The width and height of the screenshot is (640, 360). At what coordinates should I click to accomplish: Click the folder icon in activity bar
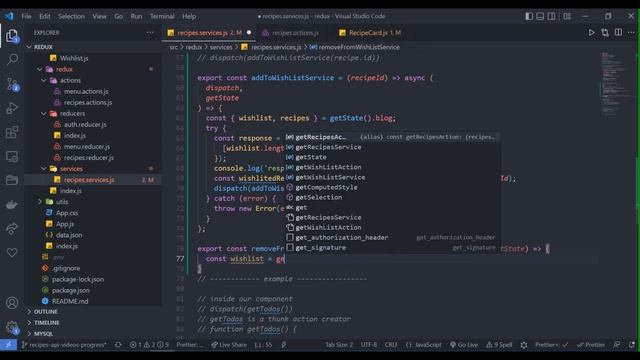click(x=12, y=180)
